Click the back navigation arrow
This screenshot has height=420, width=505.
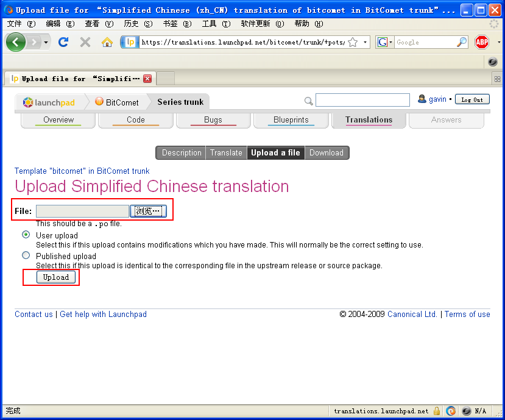(15, 42)
